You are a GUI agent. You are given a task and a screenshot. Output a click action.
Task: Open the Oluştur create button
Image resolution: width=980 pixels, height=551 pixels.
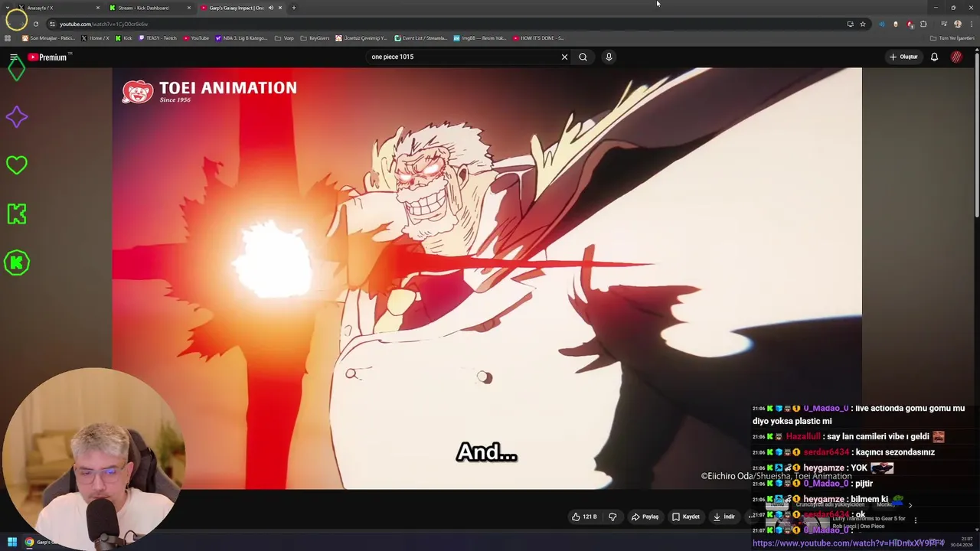[x=903, y=57]
